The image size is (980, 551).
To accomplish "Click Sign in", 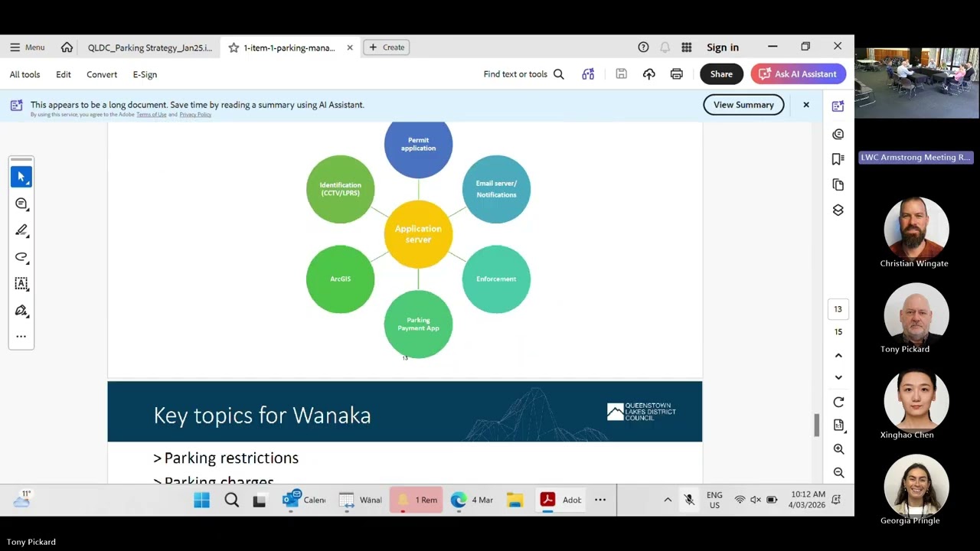I will 723,47.
